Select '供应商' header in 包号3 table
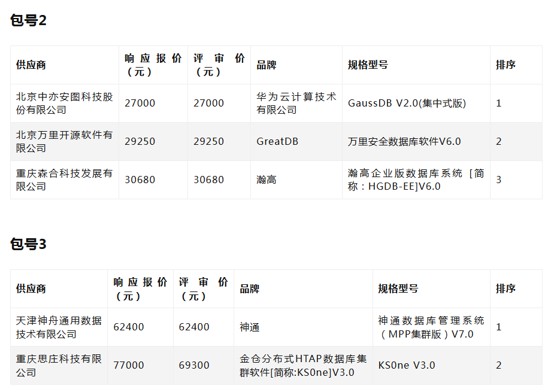Viewport: 551px width, 392px height. click(31, 288)
